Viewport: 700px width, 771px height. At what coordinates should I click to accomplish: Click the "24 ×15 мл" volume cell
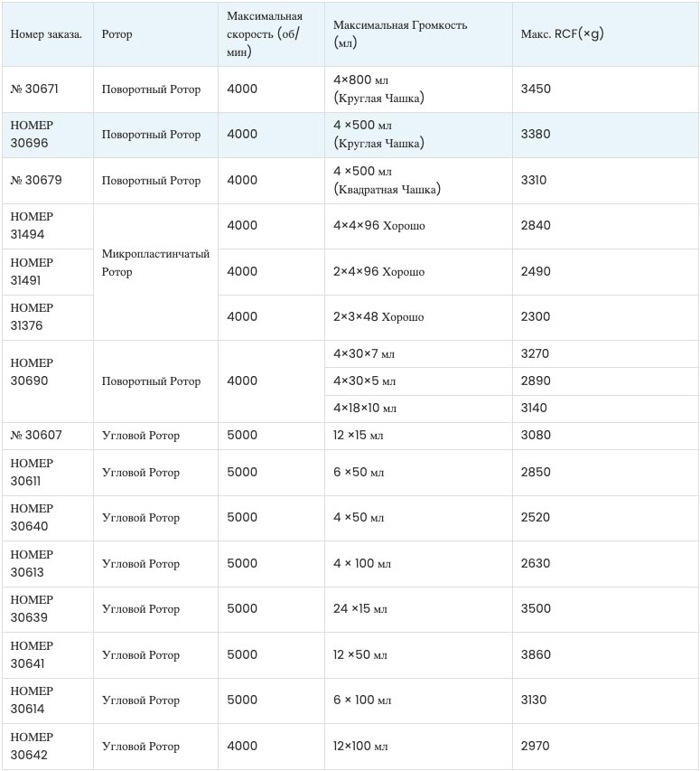[359, 609]
